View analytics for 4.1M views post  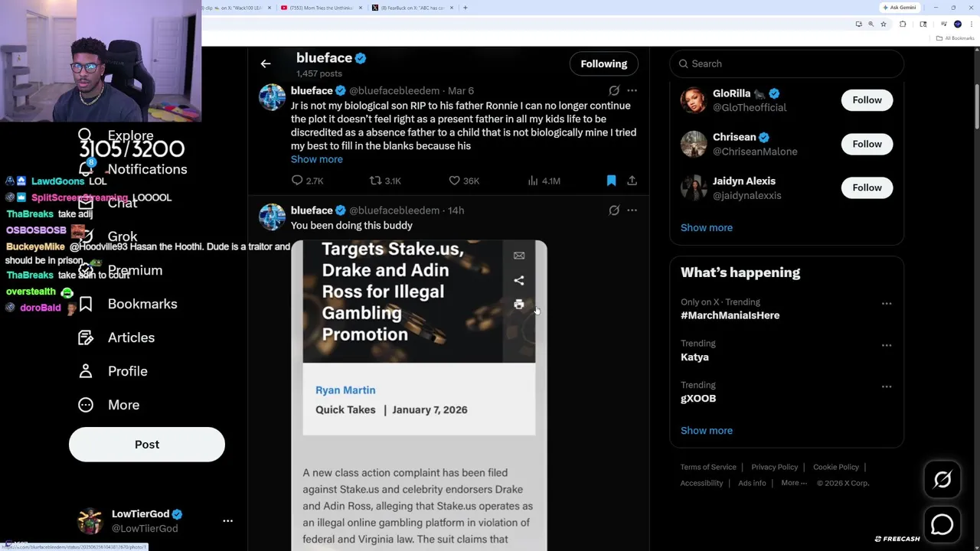click(544, 181)
